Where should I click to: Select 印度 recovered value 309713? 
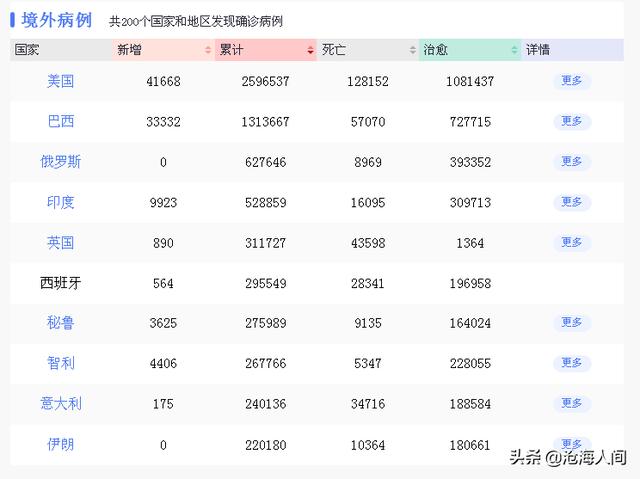click(470, 203)
